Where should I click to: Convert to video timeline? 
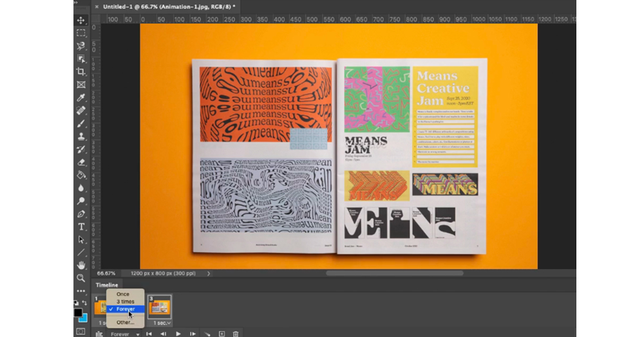coord(99,334)
